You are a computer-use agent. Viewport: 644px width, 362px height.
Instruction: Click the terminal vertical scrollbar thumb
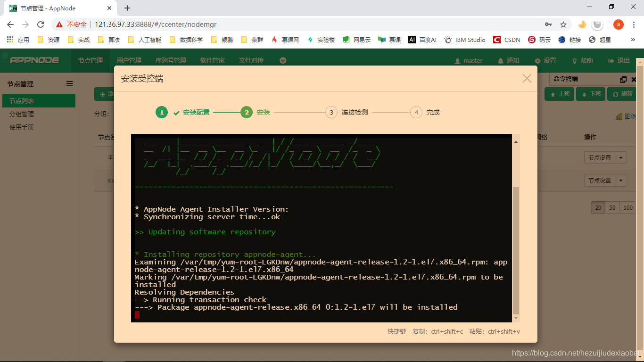point(516,250)
